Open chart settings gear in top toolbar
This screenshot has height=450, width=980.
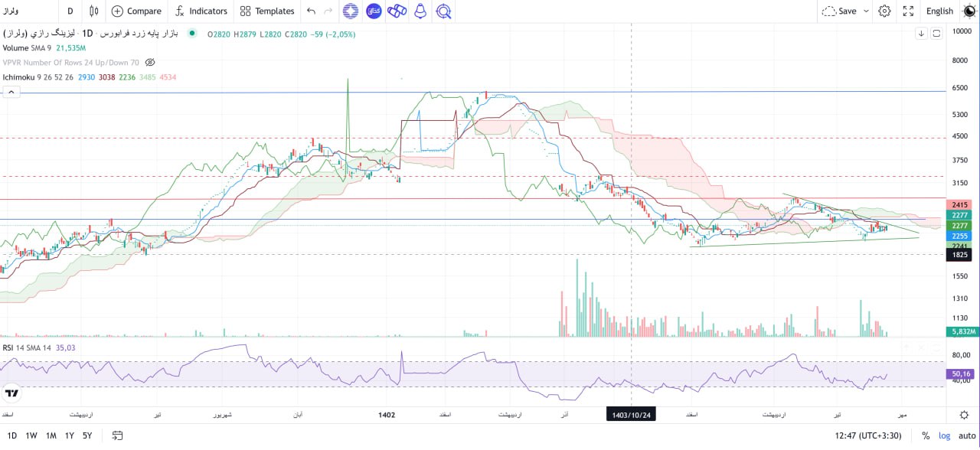(x=884, y=11)
